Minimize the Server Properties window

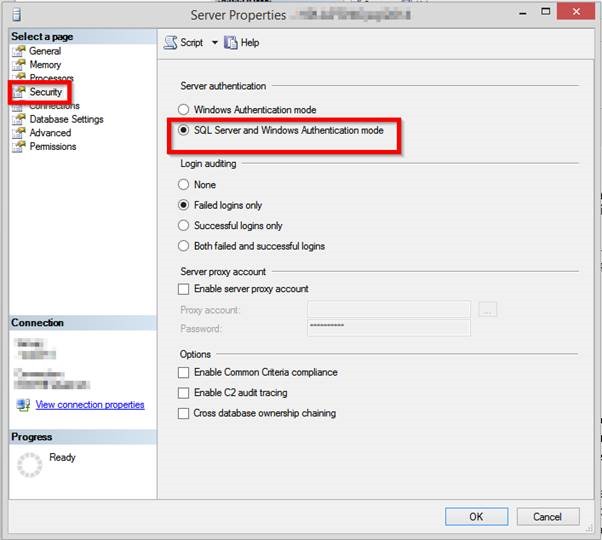coord(523,13)
